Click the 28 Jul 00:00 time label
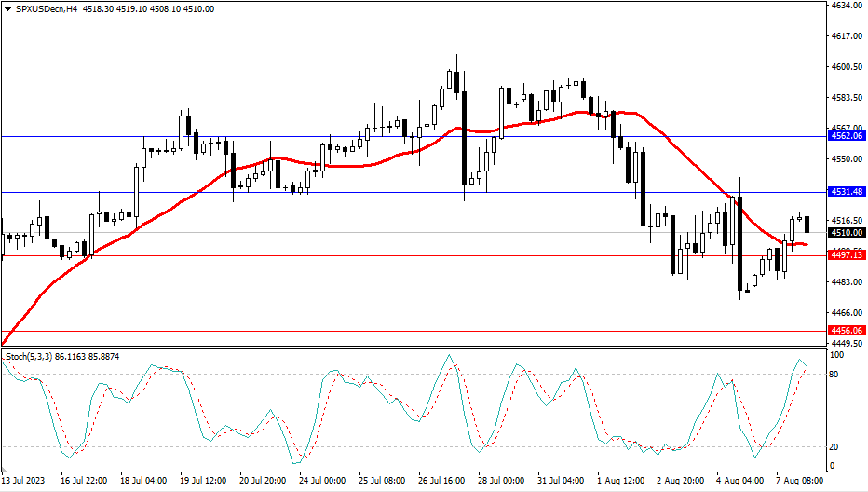Screen dimensions: 868x492 click(x=502, y=482)
